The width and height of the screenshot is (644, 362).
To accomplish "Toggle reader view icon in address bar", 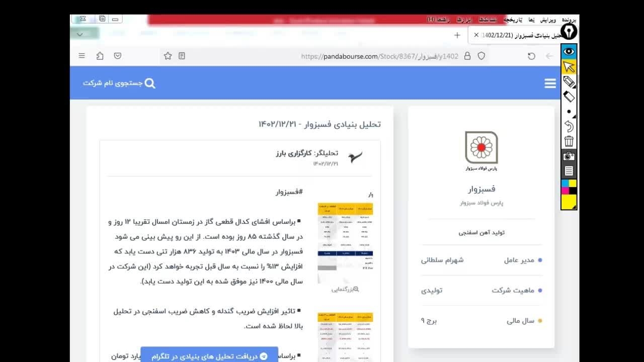I will click(x=182, y=56).
